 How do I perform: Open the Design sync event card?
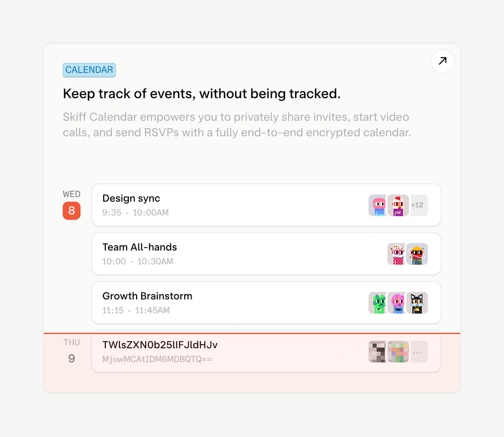coord(224,205)
